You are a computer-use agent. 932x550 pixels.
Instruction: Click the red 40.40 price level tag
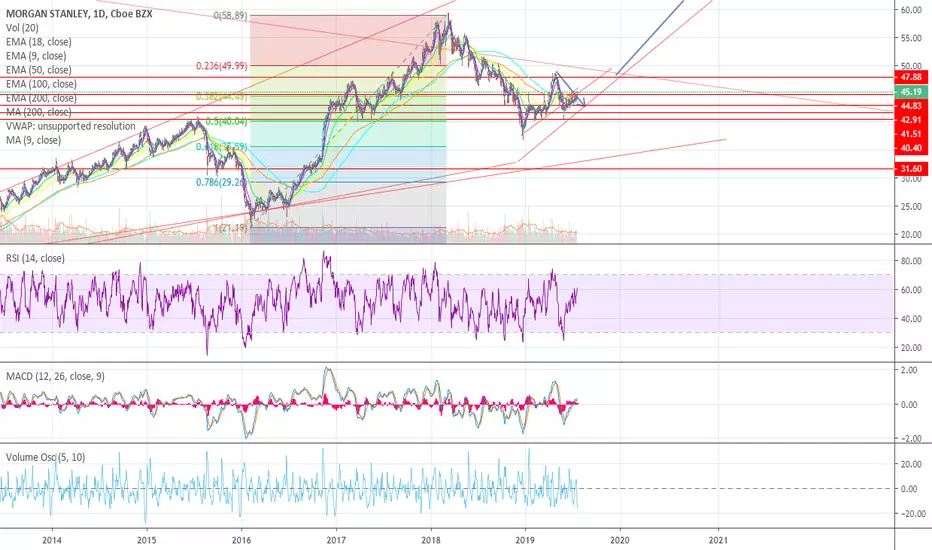(911, 148)
